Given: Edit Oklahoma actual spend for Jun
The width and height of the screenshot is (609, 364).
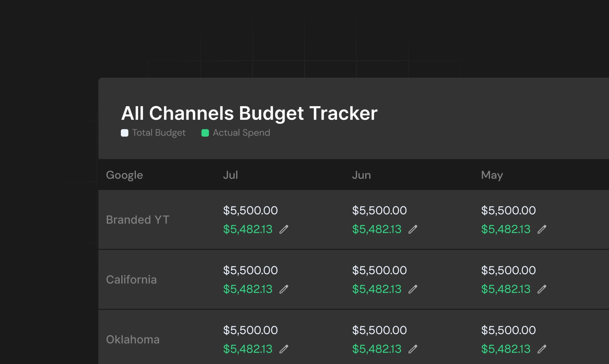Looking at the screenshot, I should (413, 349).
